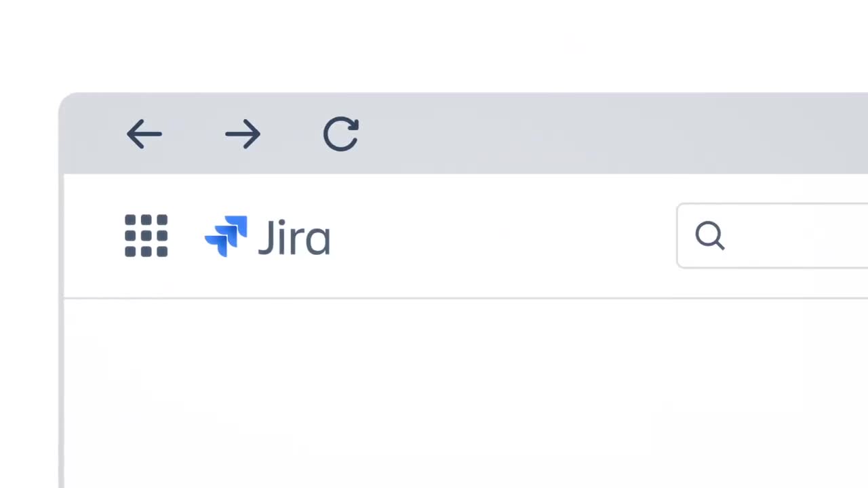Open the product switcher next to Jira logo
The image size is (868, 488).
coord(146,236)
